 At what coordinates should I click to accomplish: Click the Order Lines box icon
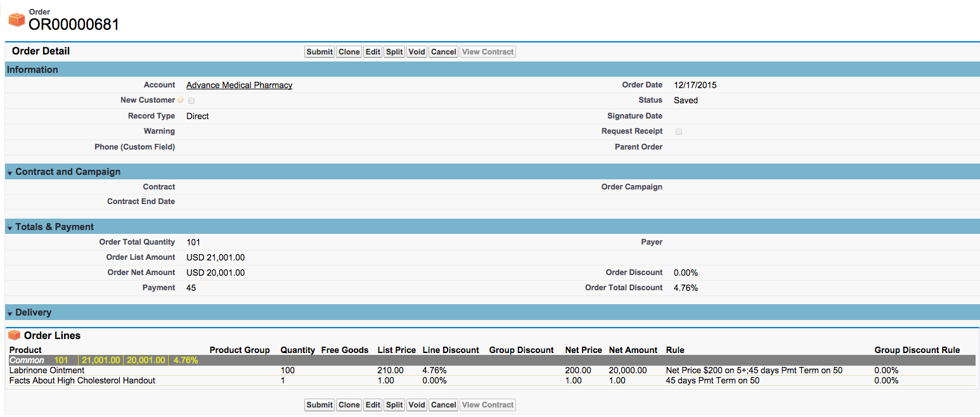14,335
